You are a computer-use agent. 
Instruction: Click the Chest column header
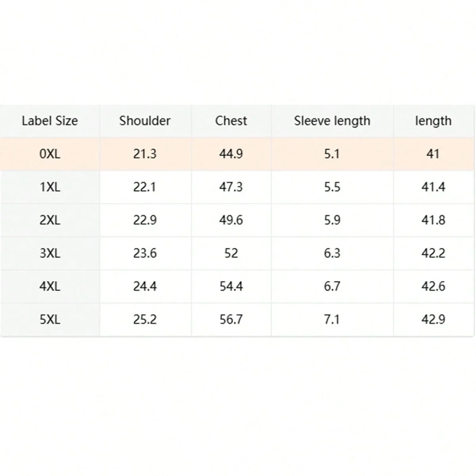231,121
